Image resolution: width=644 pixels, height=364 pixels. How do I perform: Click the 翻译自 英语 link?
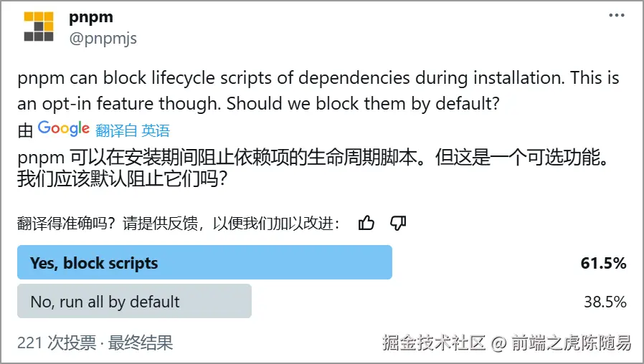133,130
